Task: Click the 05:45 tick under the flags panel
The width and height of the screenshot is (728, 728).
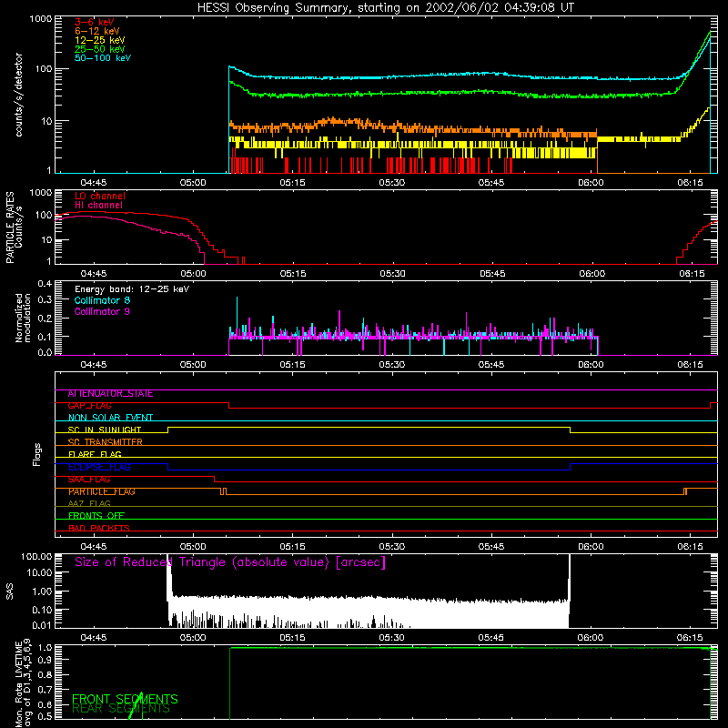Action: click(x=491, y=547)
